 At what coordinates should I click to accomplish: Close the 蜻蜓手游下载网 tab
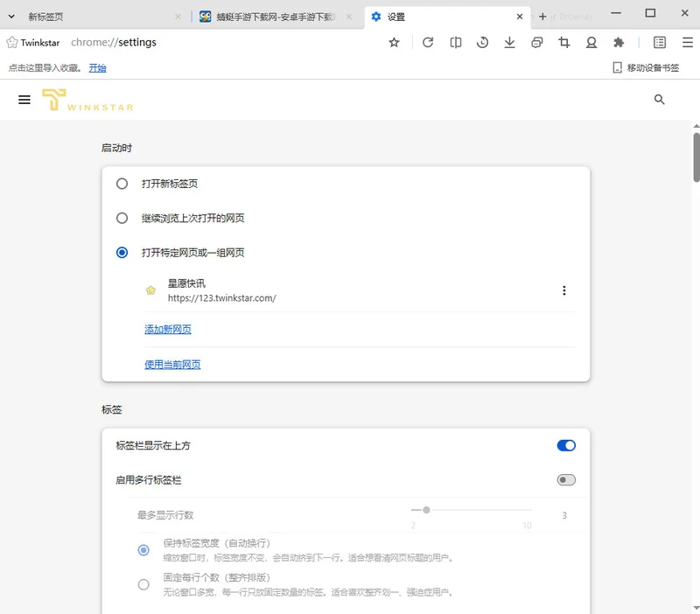pos(348,17)
